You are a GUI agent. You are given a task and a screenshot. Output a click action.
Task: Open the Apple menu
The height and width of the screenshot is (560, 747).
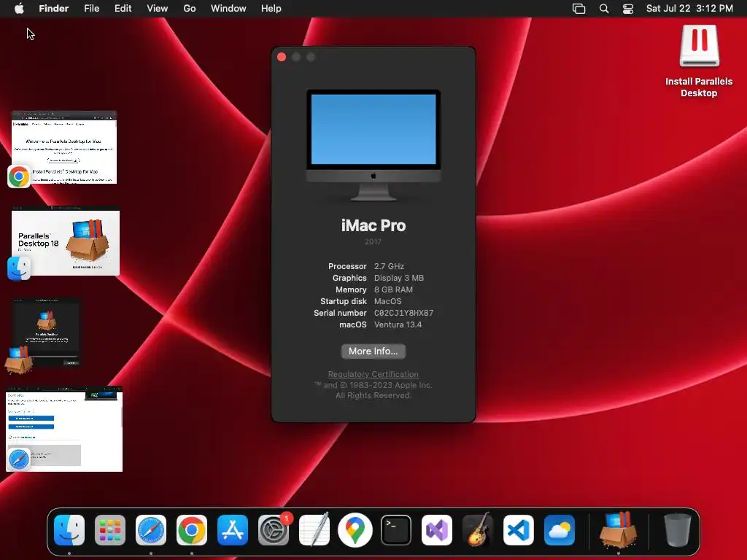click(19, 9)
